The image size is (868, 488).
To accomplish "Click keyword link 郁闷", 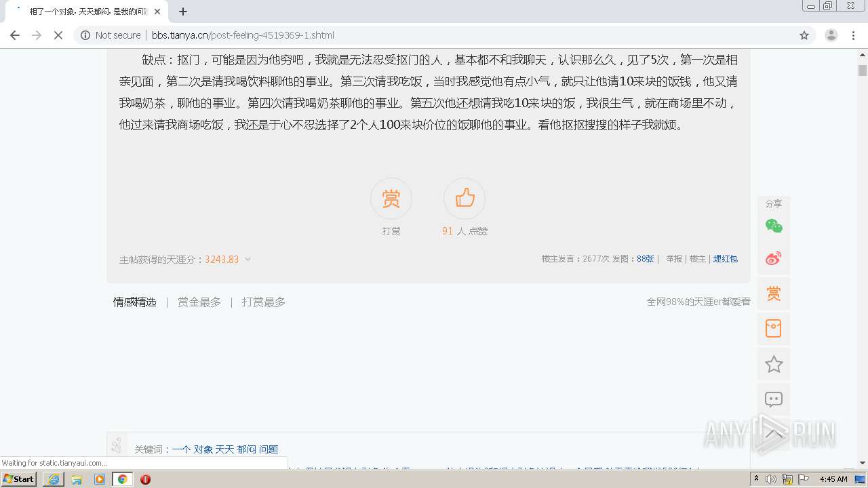I will [246, 449].
